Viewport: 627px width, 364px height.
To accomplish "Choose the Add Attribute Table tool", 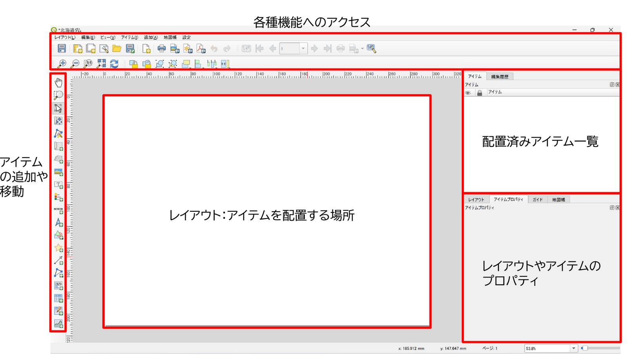I will (x=58, y=299).
